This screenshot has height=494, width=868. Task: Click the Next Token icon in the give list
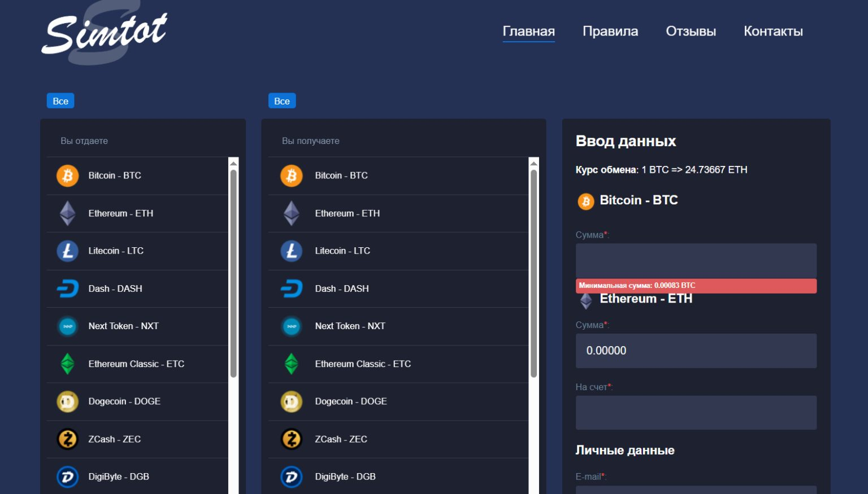point(68,326)
